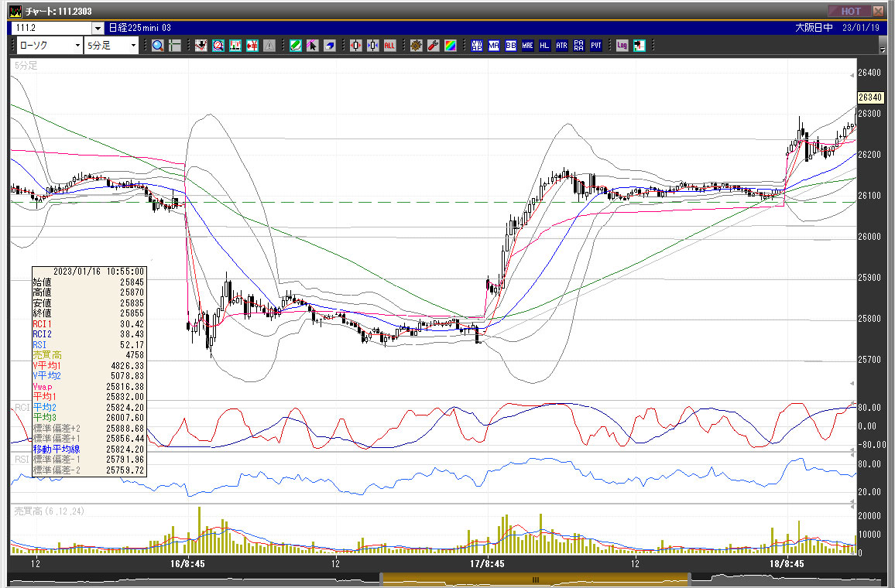
Task: Toggle the Log scale button
Action: click(622, 46)
